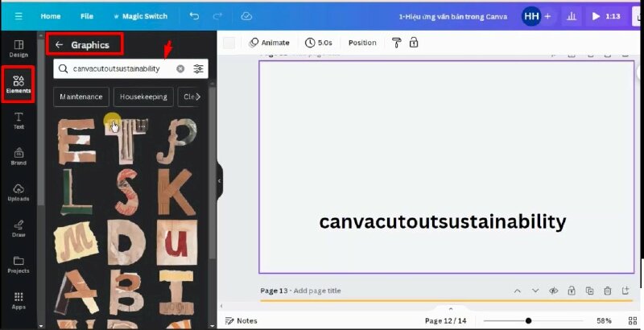Click the Animate button

tap(269, 43)
